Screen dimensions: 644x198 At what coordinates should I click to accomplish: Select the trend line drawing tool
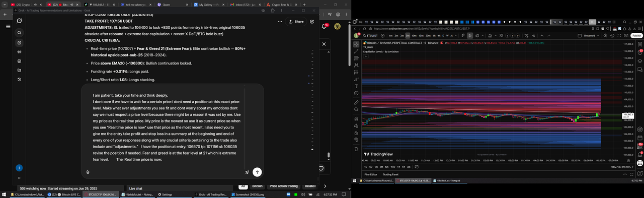point(356,51)
